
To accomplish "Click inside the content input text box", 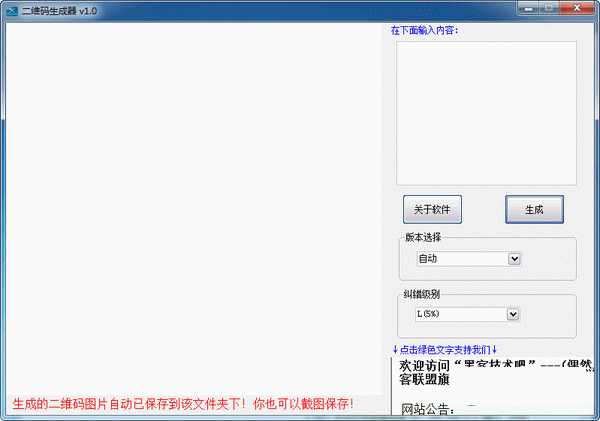I will [486, 112].
